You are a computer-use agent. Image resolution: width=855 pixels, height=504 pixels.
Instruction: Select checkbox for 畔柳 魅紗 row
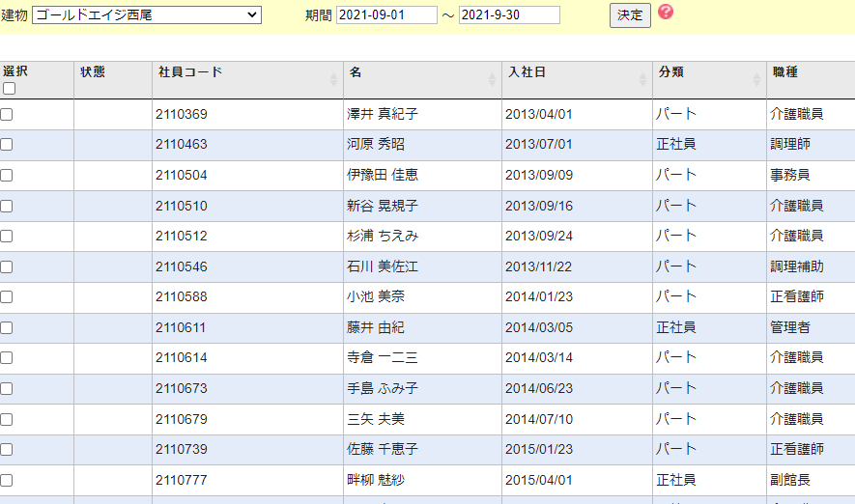(7, 480)
